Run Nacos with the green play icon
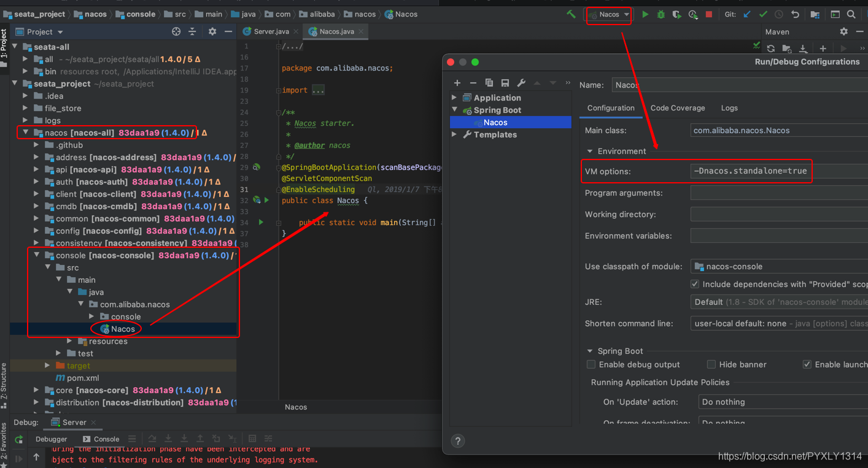 (x=645, y=14)
